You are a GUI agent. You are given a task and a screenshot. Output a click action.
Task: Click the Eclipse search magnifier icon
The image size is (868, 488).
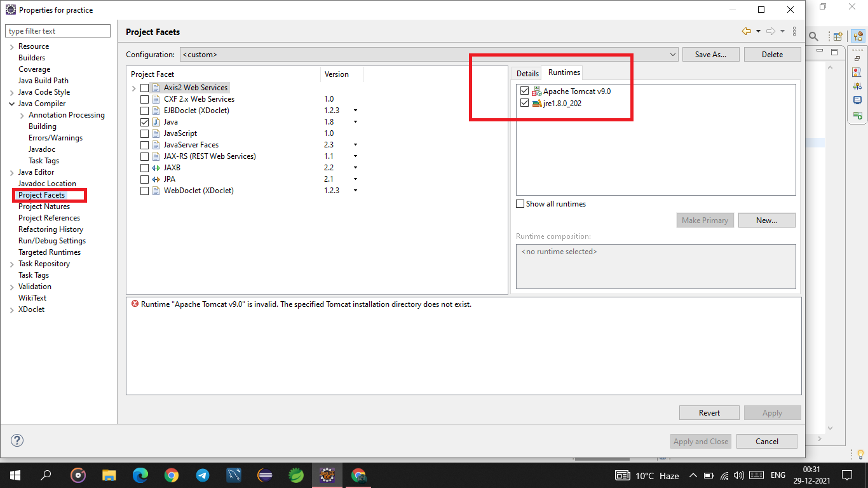(x=813, y=37)
